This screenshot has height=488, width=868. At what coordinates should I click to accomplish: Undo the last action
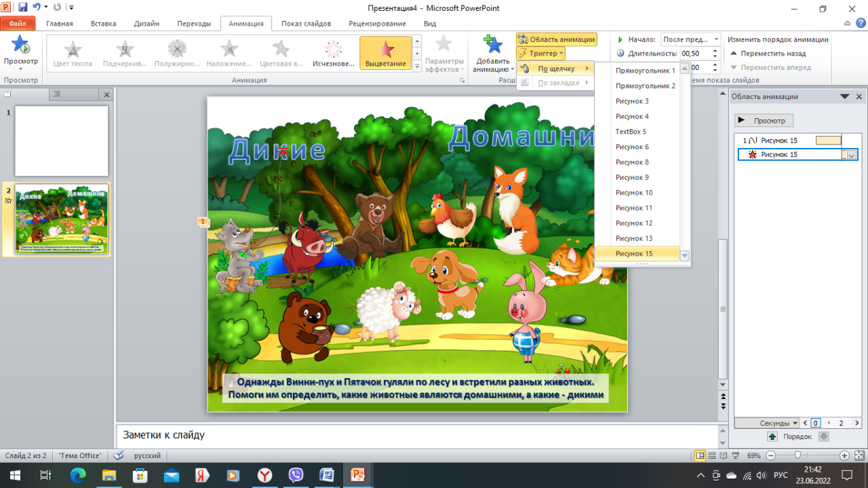38,7
